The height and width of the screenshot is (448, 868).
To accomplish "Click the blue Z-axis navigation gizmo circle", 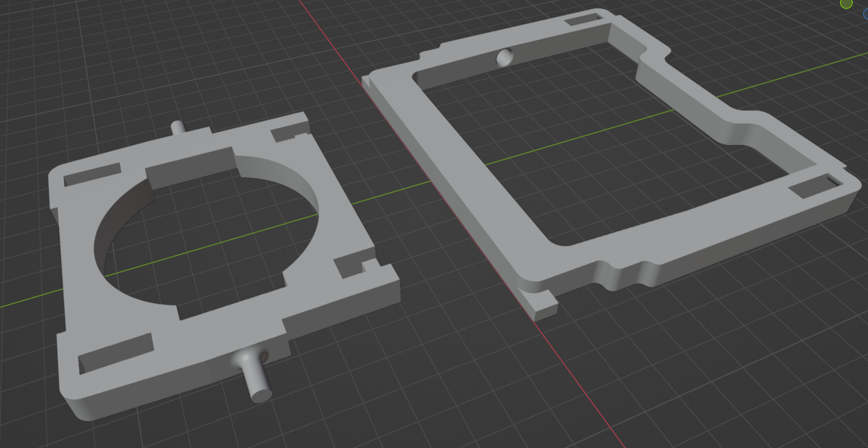I will (x=866, y=13).
